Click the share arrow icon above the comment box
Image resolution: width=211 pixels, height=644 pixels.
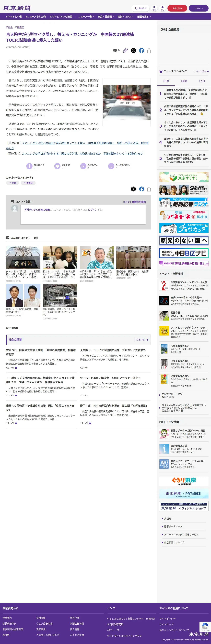pyautogui.click(x=149, y=189)
